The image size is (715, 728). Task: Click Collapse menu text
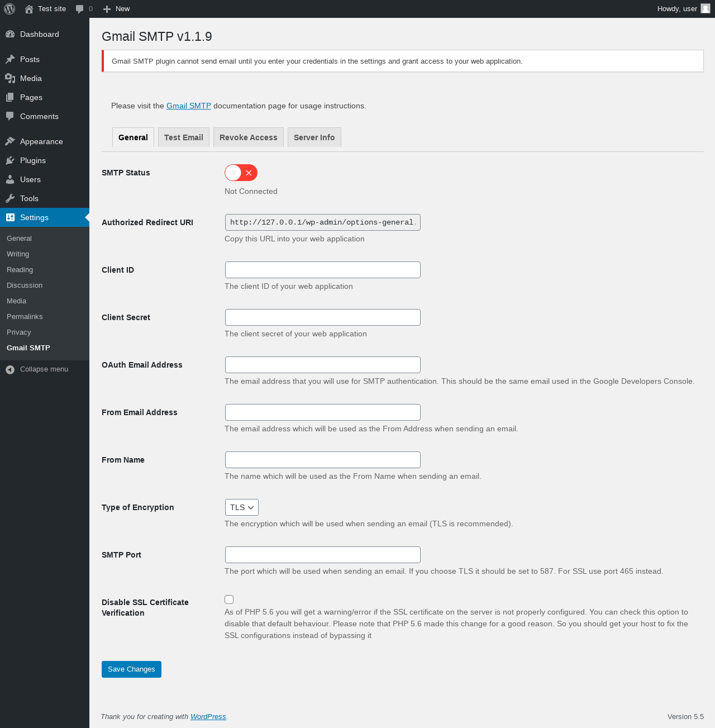pos(44,369)
